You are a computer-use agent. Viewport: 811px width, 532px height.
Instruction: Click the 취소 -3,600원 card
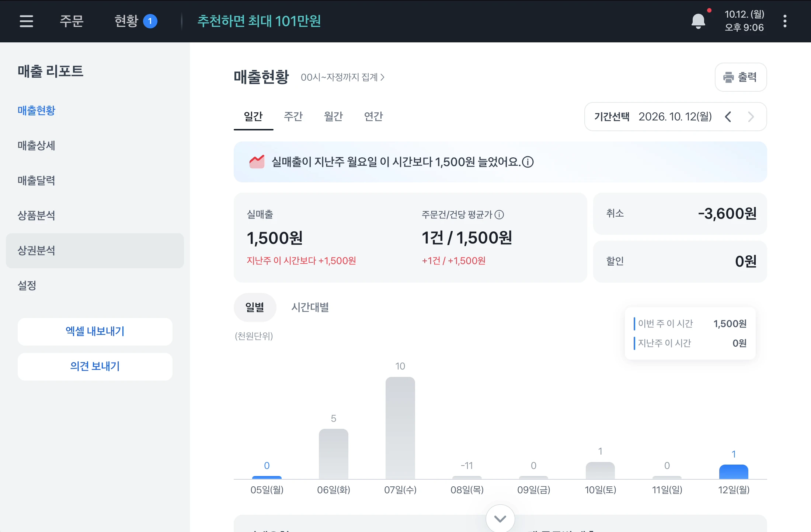pyautogui.click(x=680, y=214)
